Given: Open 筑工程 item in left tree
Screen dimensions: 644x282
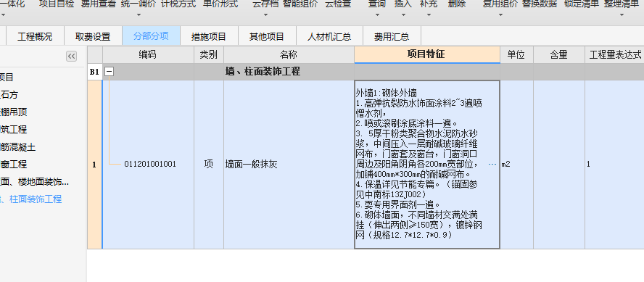Looking at the screenshot, I should coord(14,130).
